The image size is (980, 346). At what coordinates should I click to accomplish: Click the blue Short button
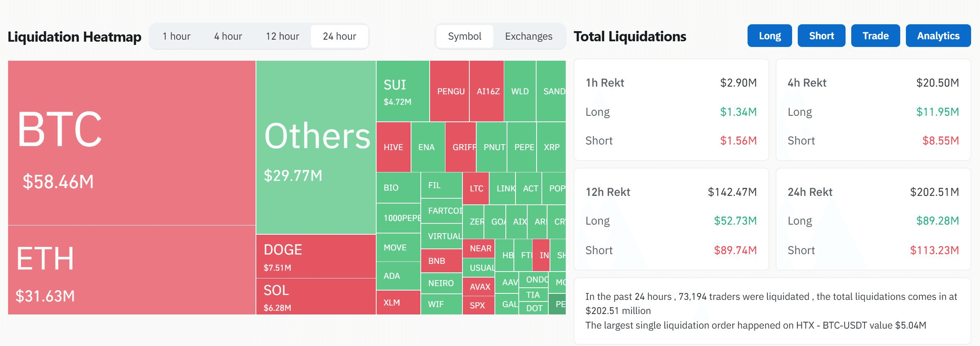pos(821,36)
